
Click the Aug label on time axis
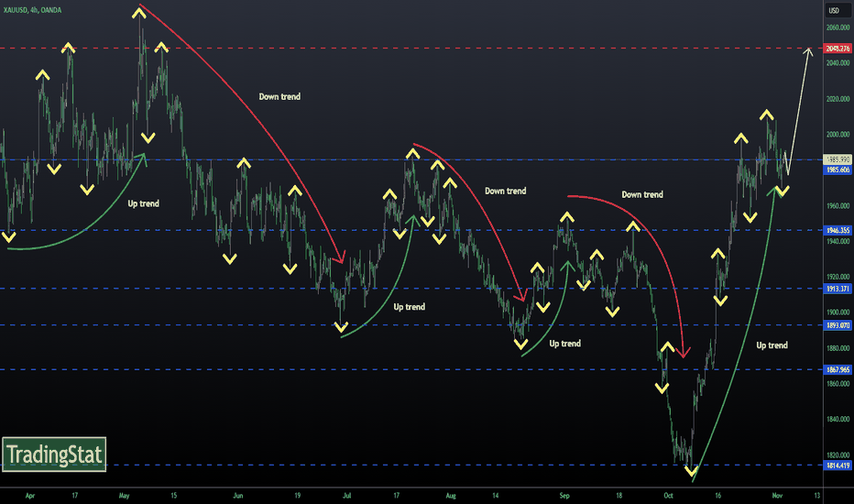451,495
